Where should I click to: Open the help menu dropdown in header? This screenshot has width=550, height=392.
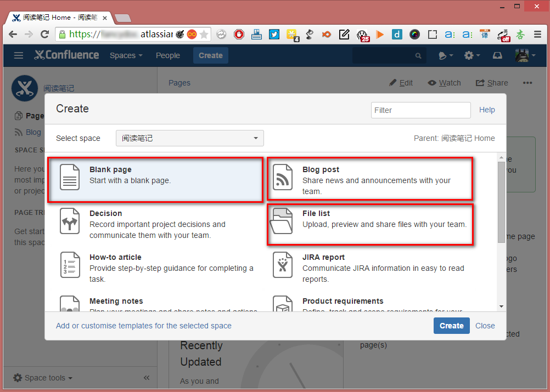(x=446, y=55)
